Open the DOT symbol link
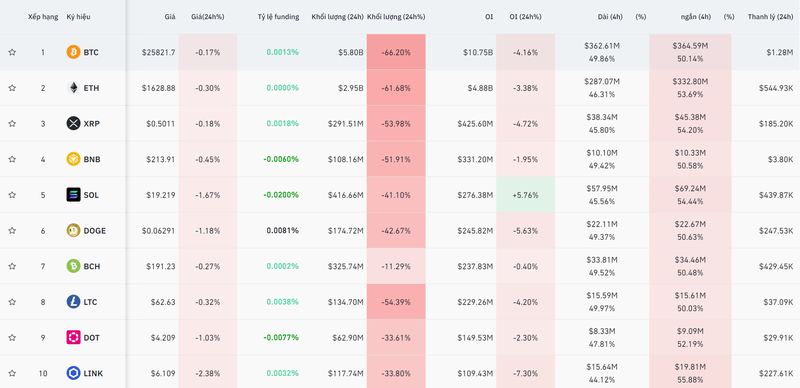 [x=92, y=338]
